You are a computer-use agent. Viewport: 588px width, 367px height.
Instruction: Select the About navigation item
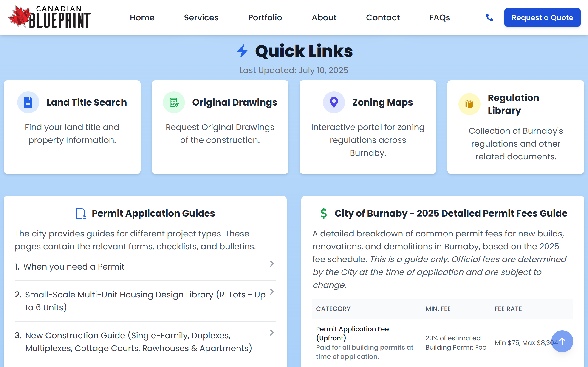pyautogui.click(x=324, y=17)
